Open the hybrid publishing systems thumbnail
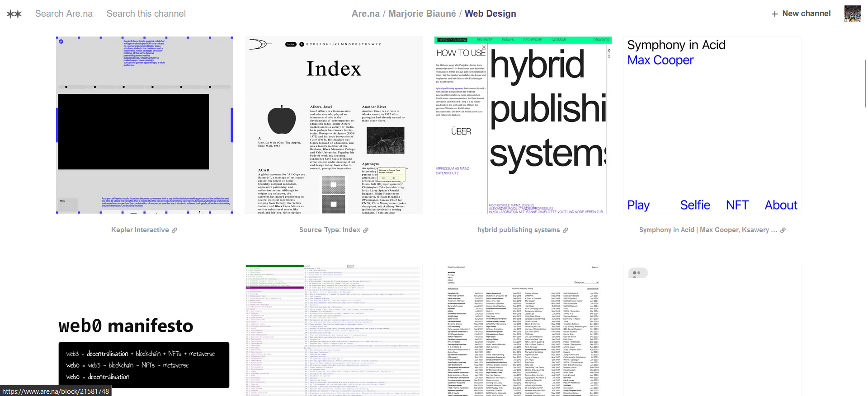Screen dimensions: 868x396 (x=523, y=125)
